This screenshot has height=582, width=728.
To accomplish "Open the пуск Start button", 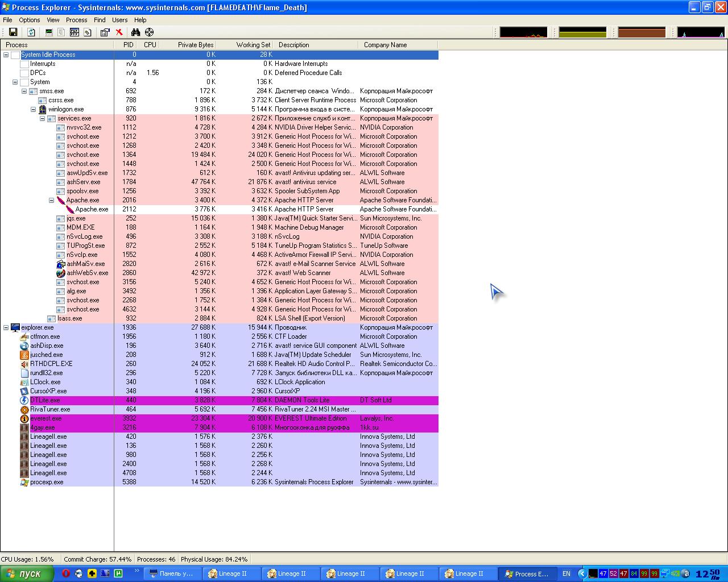I will 27,573.
